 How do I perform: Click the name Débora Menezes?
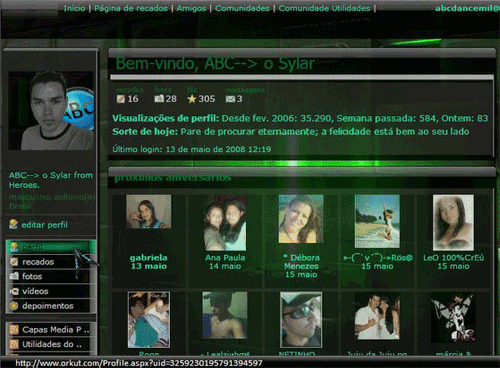point(301,262)
